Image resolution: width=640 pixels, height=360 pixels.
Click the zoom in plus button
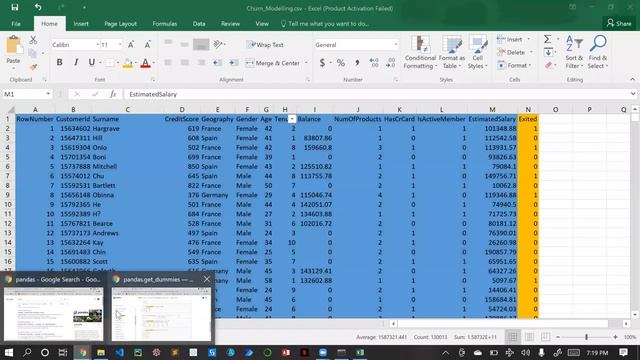tap(615, 337)
